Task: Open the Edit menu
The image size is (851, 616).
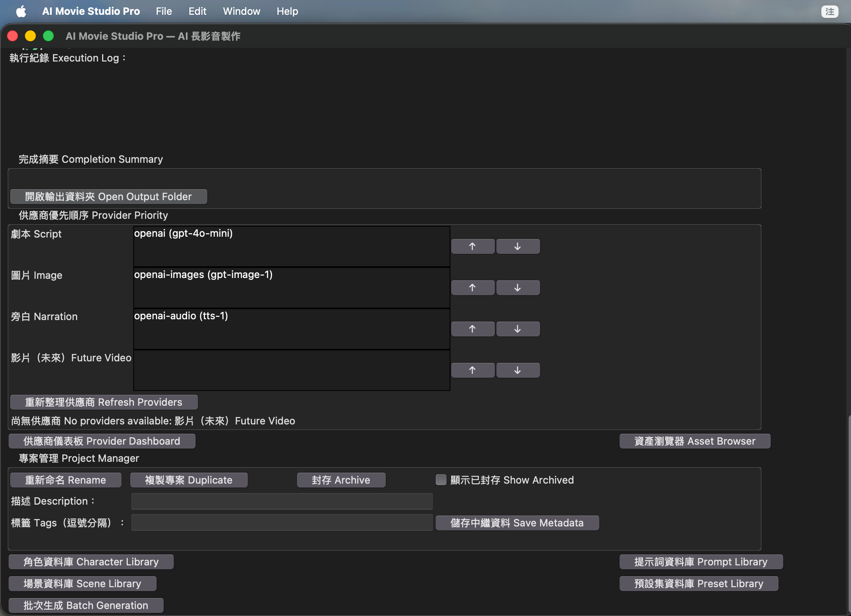Action: coord(197,11)
